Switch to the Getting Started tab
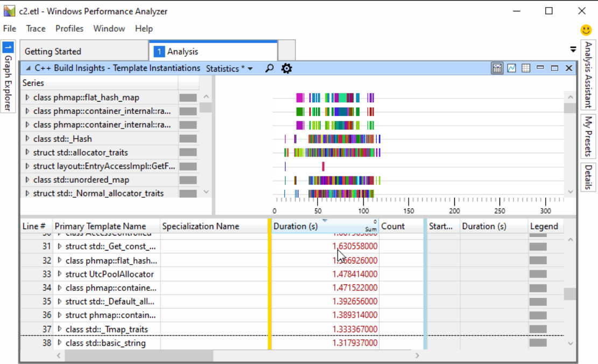Image resolution: width=598 pixels, height=364 pixels. pyautogui.click(x=84, y=51)
